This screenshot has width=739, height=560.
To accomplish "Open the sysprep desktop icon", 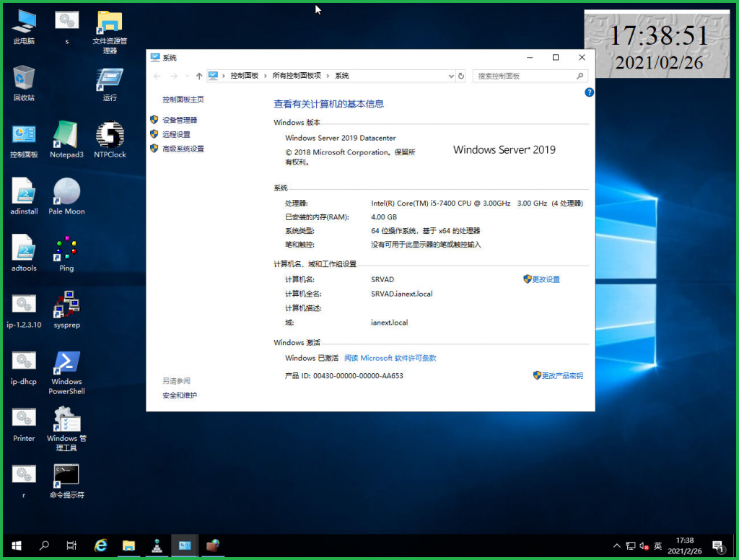I will click(66, 306).
